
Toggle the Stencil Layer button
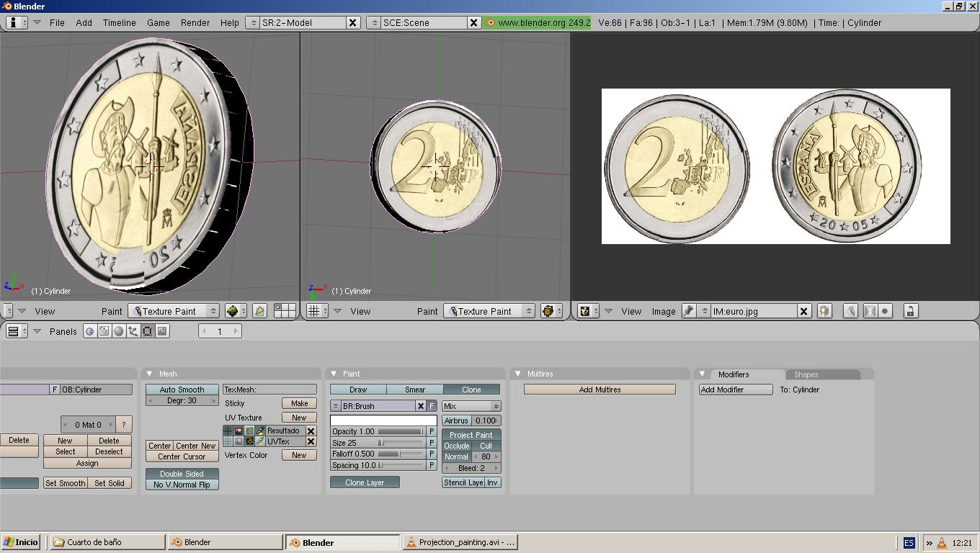pos(463,482)
